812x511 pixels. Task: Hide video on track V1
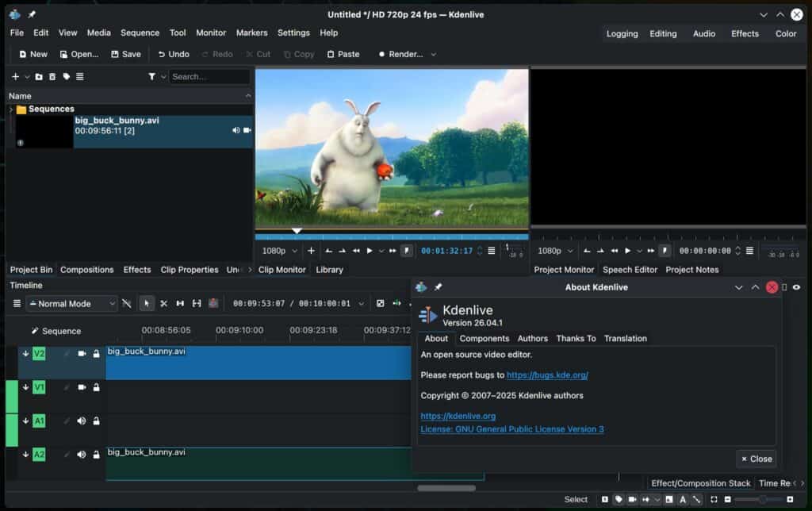(x=82, y=387)
